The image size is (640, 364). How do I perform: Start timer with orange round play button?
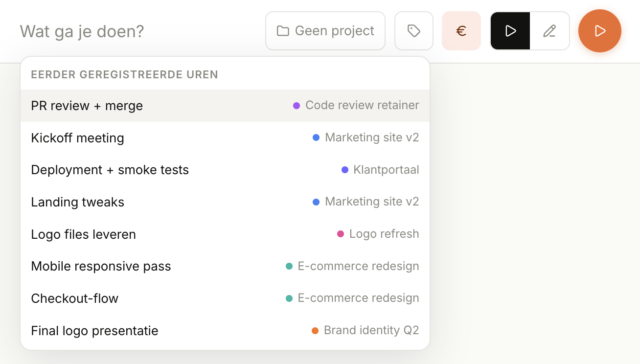point(599,31)
